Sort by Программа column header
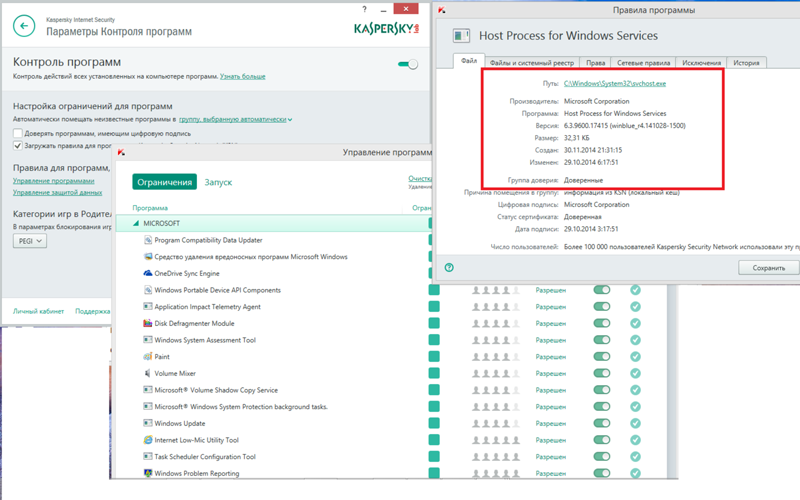Viewport: 800px width, 500px height. point(150,208)
